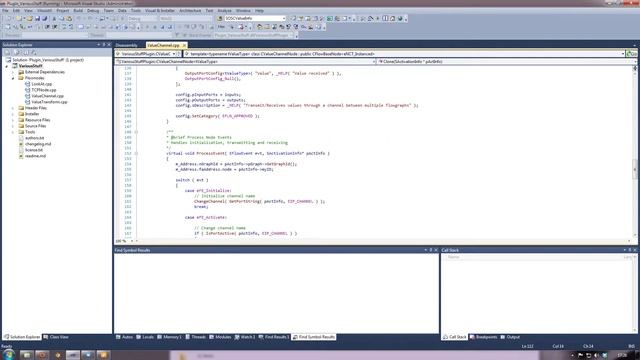The width and height of the screenshot is (640, 360).
Task: Select authors.txt file
Action: point(34,138)
